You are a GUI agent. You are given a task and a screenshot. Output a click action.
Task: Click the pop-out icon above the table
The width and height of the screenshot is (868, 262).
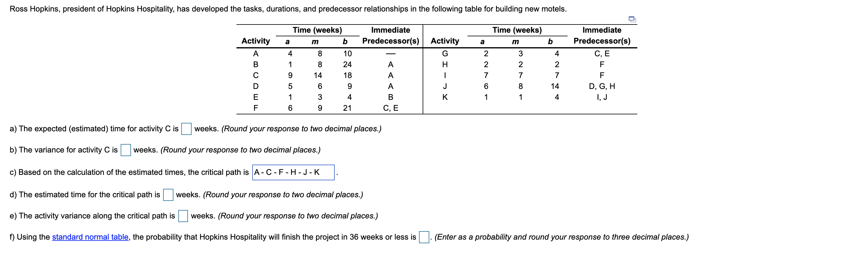632,19
